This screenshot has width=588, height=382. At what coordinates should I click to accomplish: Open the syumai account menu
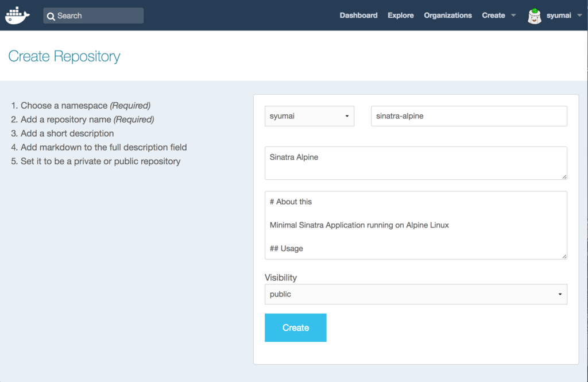pos(559,16)
